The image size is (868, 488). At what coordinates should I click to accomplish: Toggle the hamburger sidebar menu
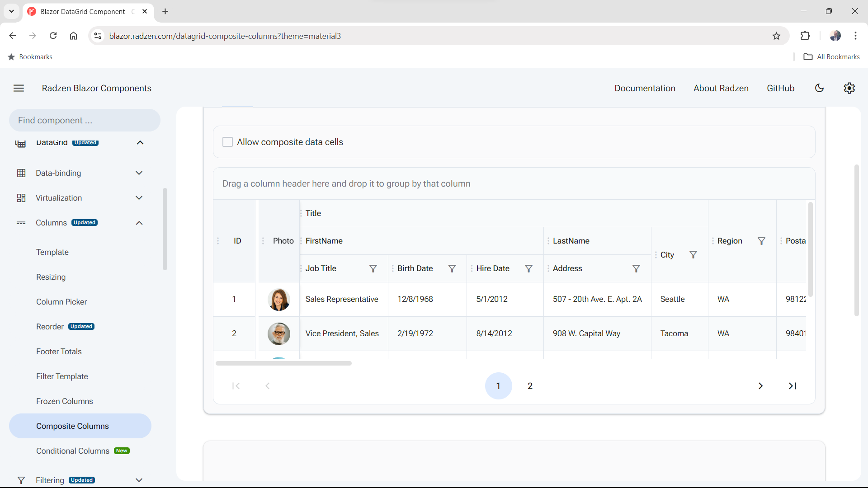point(19,88)
